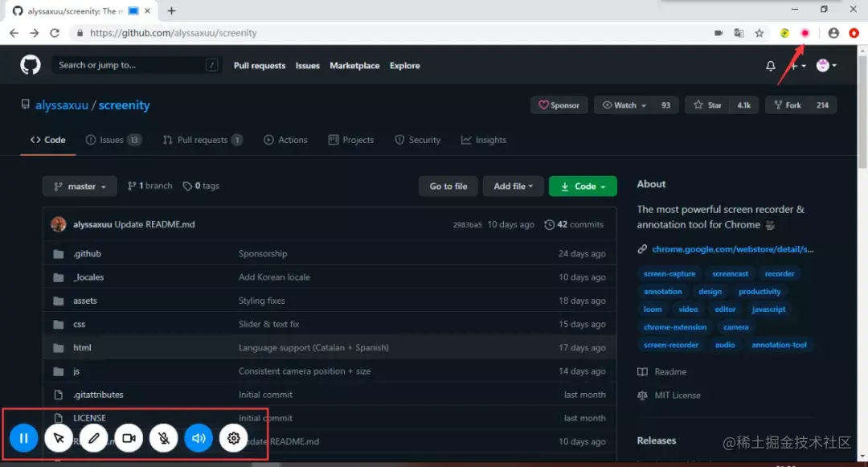The width and height of the screenshot is (868, 467).
Task: Open the .github folder
Action: click(87, 254)
